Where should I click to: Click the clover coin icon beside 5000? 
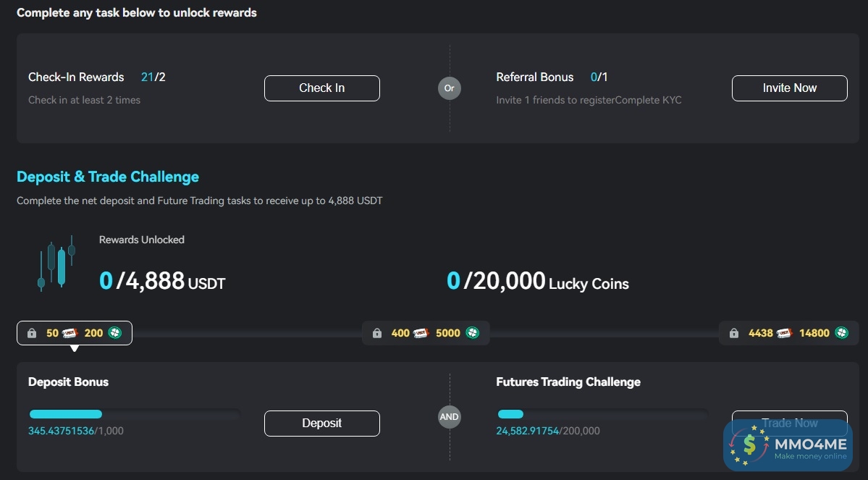coord(472,333)
